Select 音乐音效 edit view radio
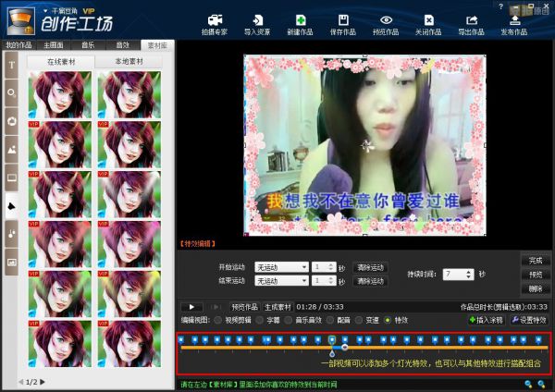Viewport: 555px width, 392px height. click(x=289, y=320)
